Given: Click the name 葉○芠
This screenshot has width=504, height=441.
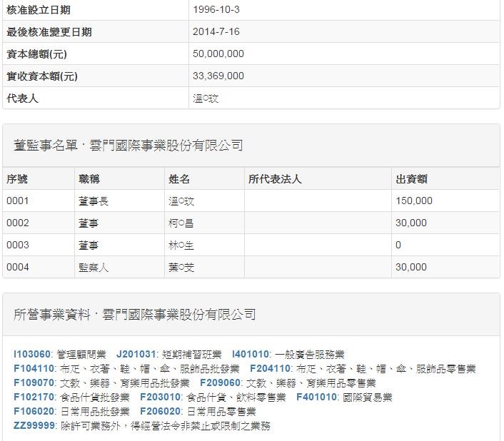Looking at the screenshot, I should pos(181,267).
